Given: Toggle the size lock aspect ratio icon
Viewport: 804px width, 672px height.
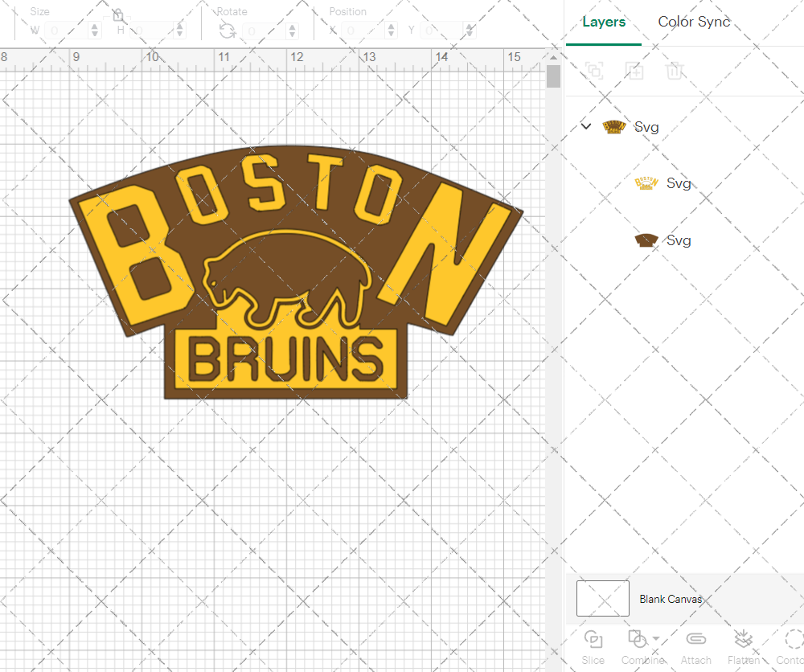Looking at the screenshot, I should tap(118, 14).
